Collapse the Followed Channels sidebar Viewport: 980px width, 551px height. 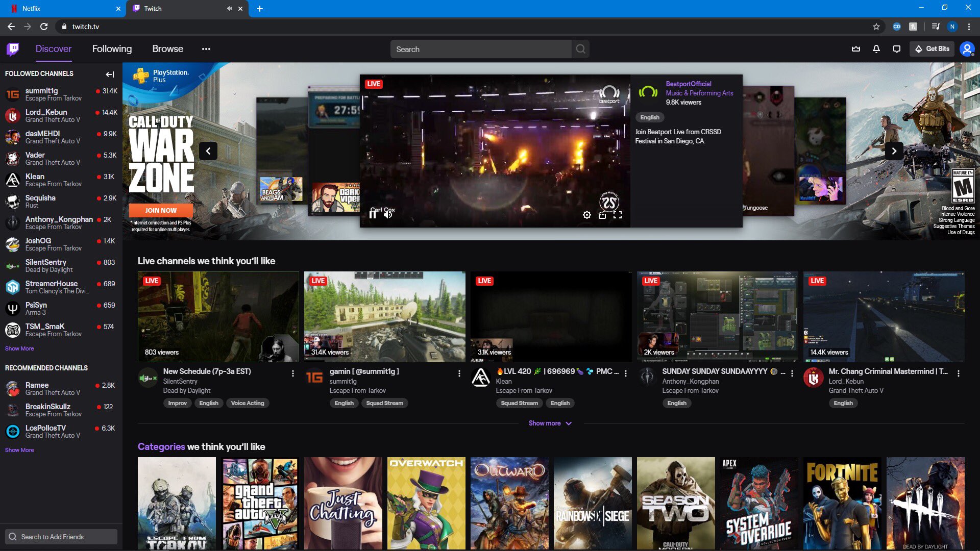click(110, 74)
